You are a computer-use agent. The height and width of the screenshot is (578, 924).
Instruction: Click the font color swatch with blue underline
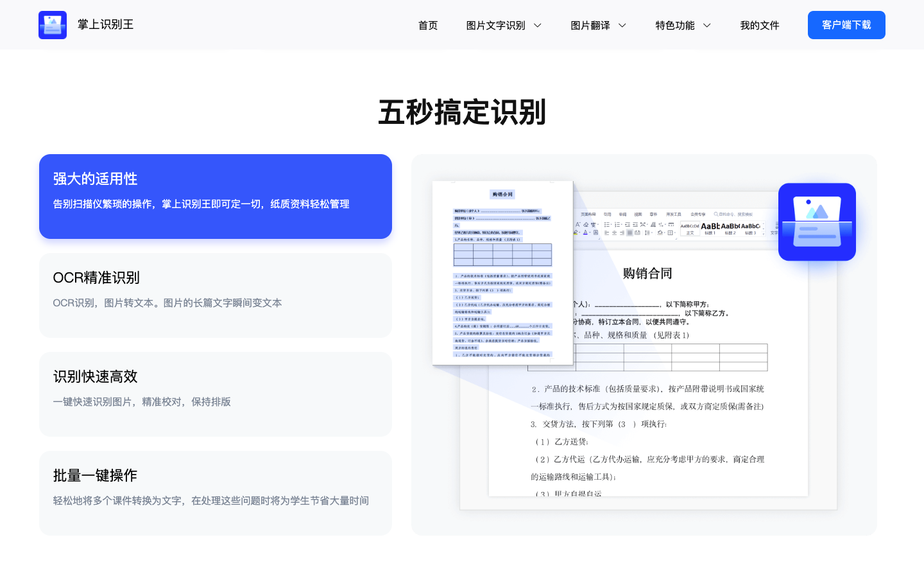(x=586, y=232)
